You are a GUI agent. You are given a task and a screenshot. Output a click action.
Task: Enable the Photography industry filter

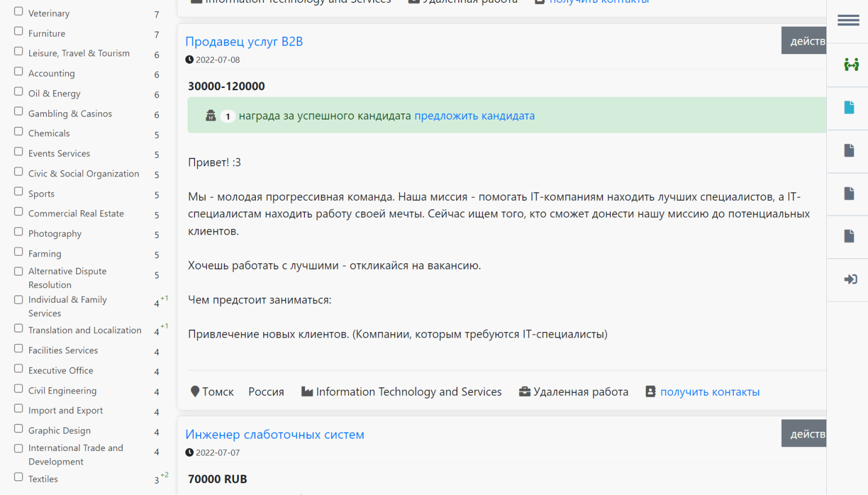(x=19, y=232)
